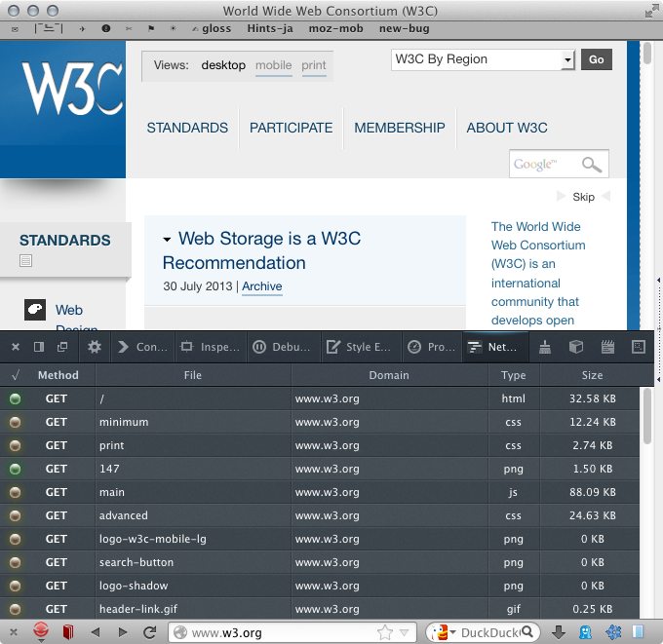Image resolution: width=663 pixels, height=644 pixels.
Task: Dock developer tools to side
Action: 39,347
